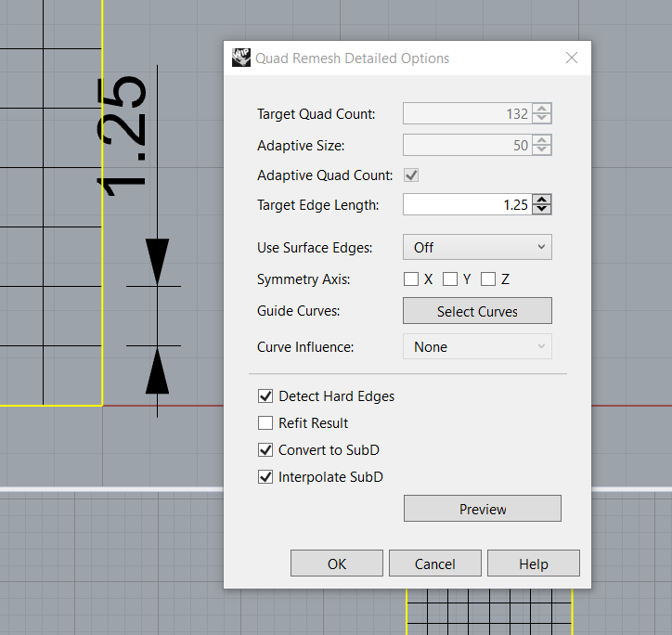672x635 pixels.
Task: Click the 1.25 dimension text in viewport
Action: click(122, 136)
